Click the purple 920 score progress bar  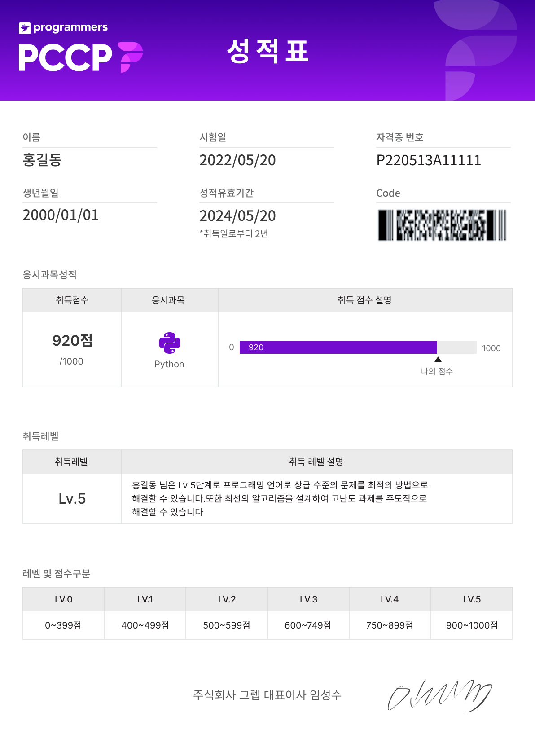[338, 347]
